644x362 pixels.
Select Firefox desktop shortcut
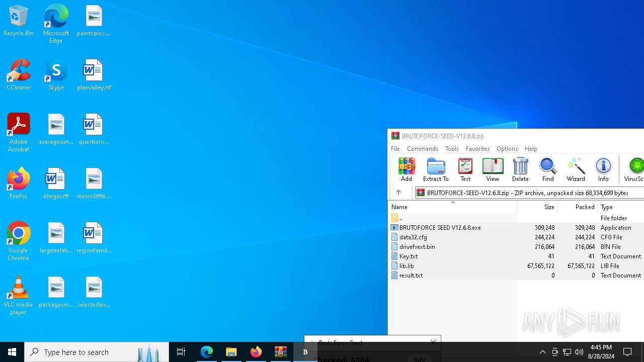[19, 184]
